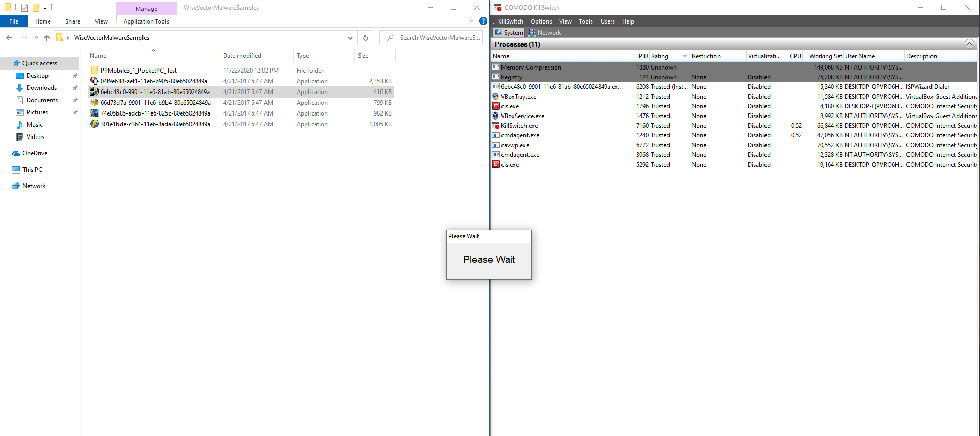The width and height of the screenshot is (980, 436).
Task: Open Pictures in the navigation pane
Action: coord(37,112)
